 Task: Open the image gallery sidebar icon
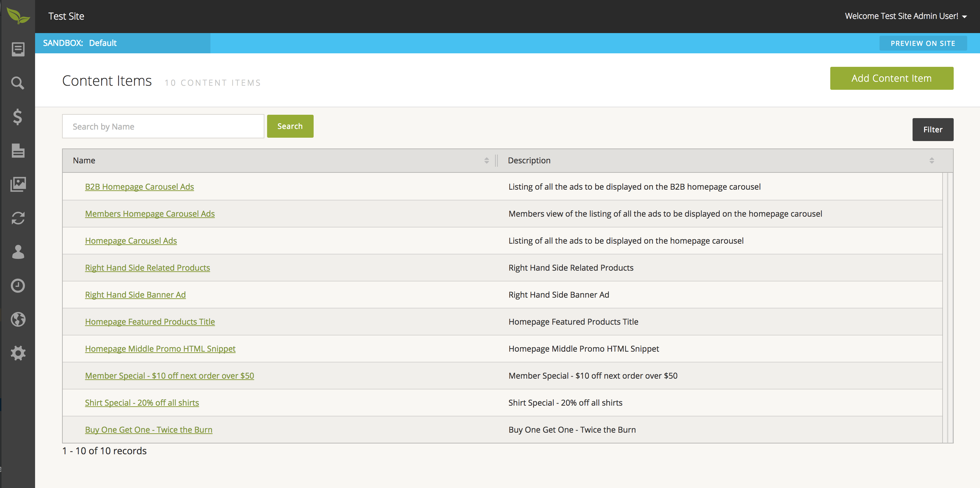(18, 184)
